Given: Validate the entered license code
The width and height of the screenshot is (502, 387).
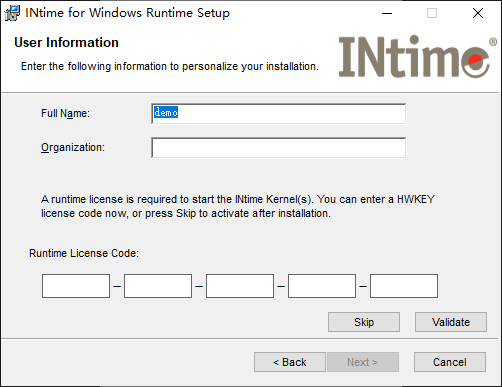Looking at the screenshot, I should pos(451,322).
